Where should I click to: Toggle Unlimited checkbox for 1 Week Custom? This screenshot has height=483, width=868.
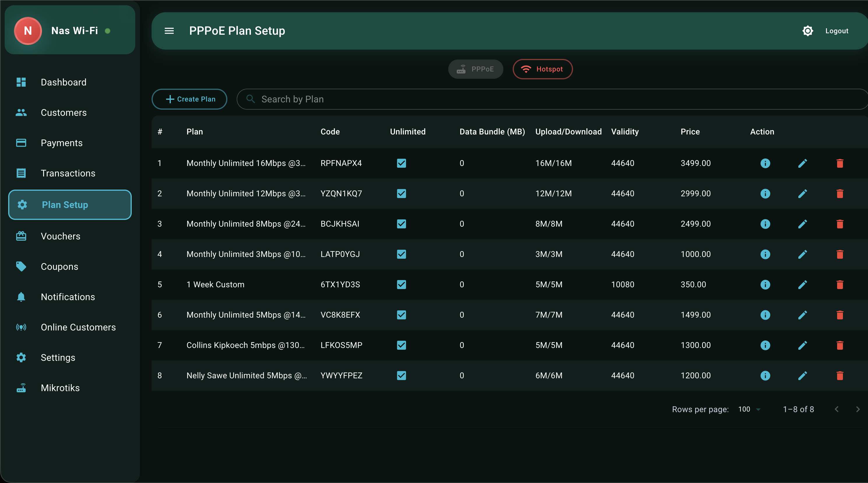pyautogui.click(x=401, y=285)
